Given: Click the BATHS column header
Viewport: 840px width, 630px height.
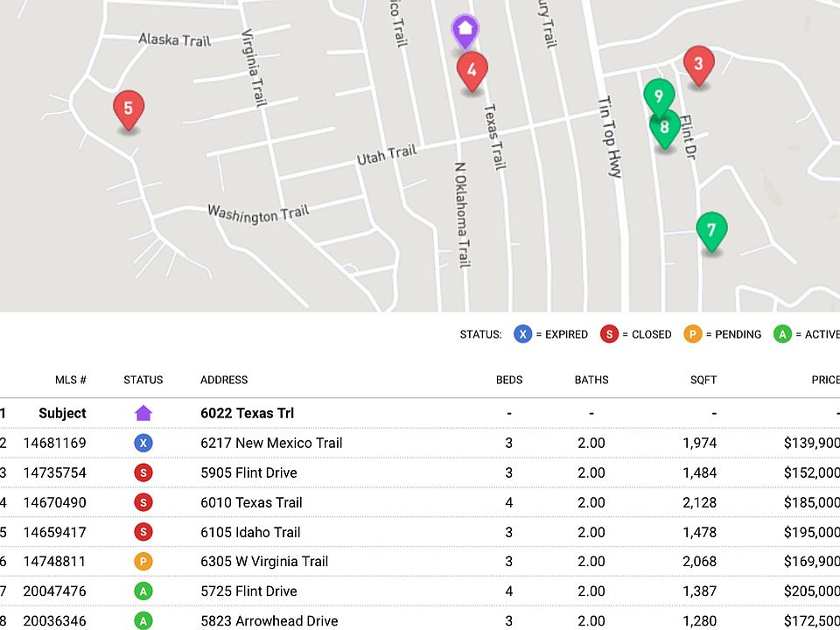Looking at the screenshot, I should (591, 380).
